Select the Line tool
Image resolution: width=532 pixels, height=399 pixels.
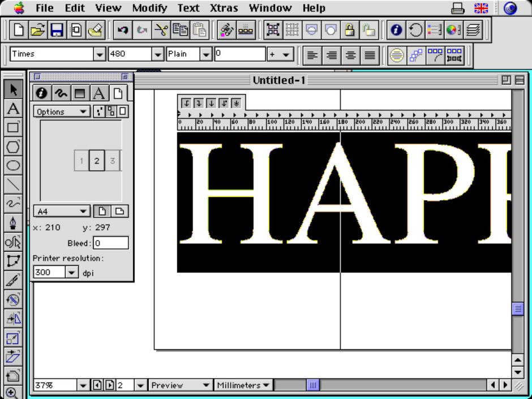tap(13, 185)
